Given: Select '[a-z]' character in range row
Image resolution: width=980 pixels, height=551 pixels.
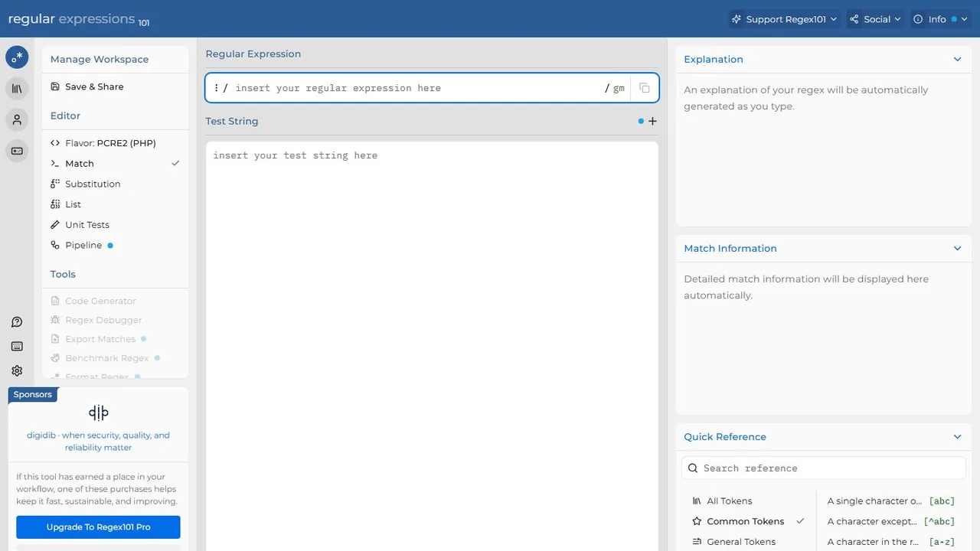Looking at the screenshot, I should coord(892,542).
